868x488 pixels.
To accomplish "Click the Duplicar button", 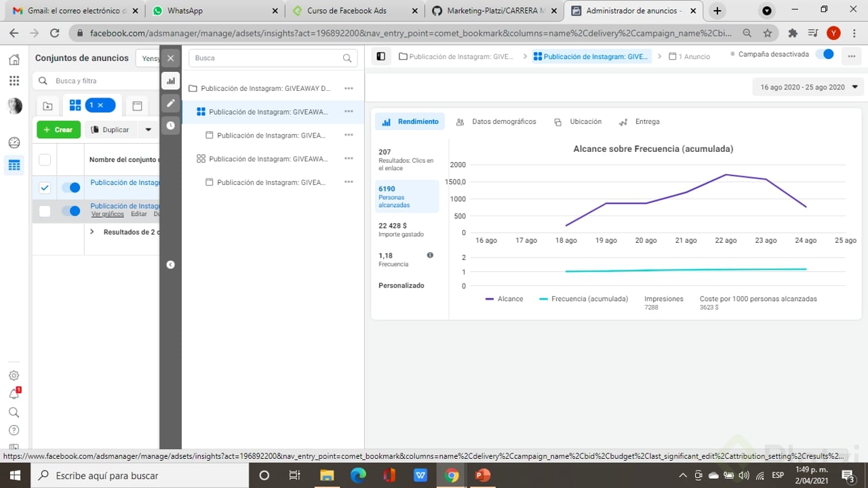I will pyautogui.click(x=110, y=129).
